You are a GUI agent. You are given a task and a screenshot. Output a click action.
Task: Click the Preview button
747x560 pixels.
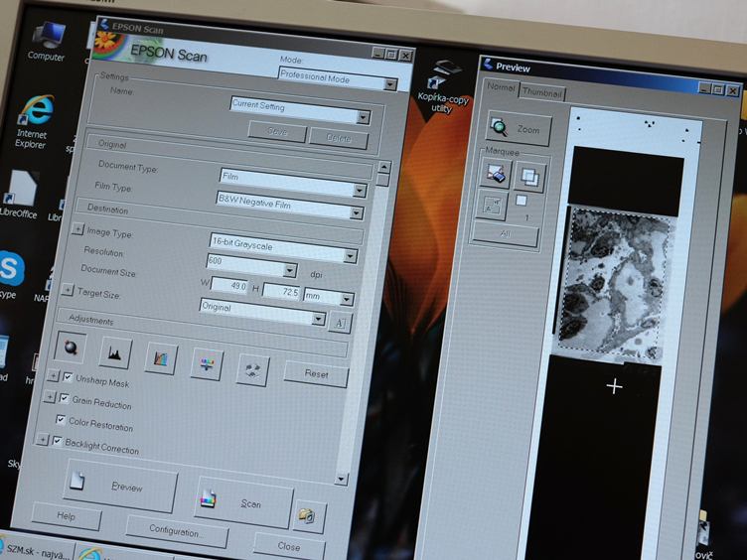coord(120,486)
